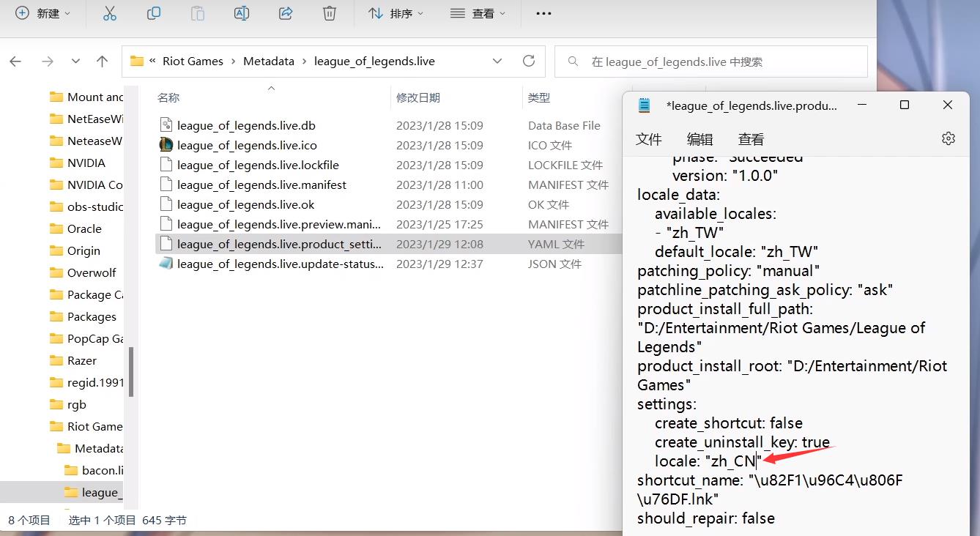Click the Share icon in toolbar
Image resolution: width=980 pixels, height=536 pixels.
(286, 13)
